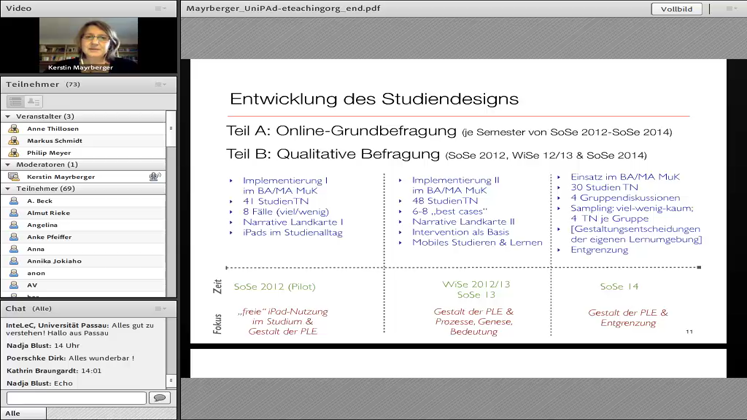
Task: Select attendee name Kerstin Mayrberger in Moderatoren
Action: [61, 177]
